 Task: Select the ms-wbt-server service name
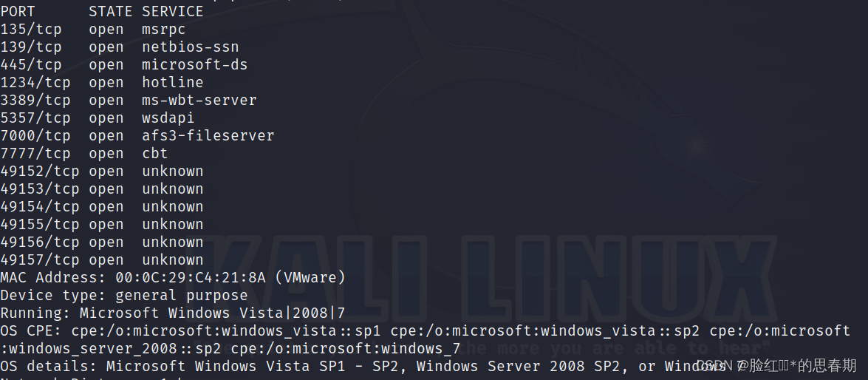click(x=199, y=101)
